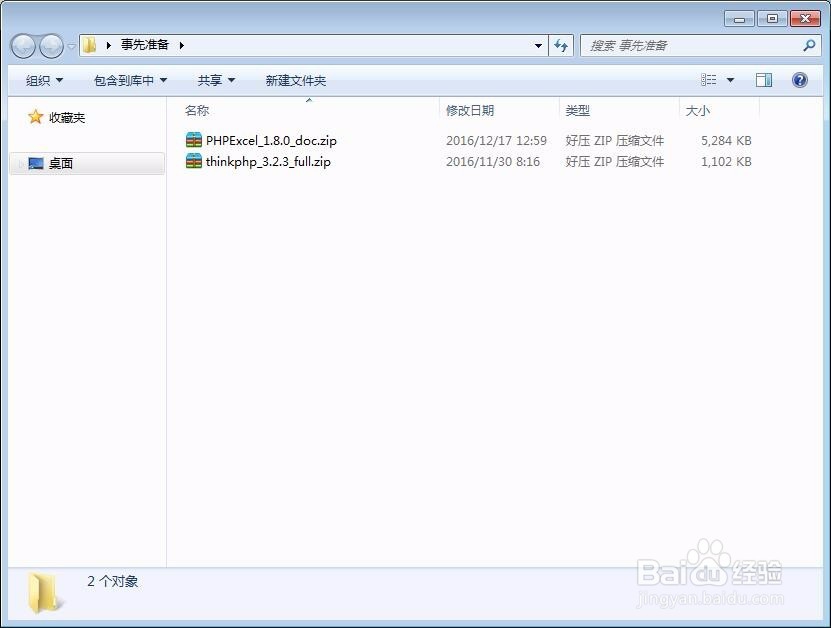
Task: Select the thinkphp_3.2.3_full.zip file
Action: pos(266,161)
